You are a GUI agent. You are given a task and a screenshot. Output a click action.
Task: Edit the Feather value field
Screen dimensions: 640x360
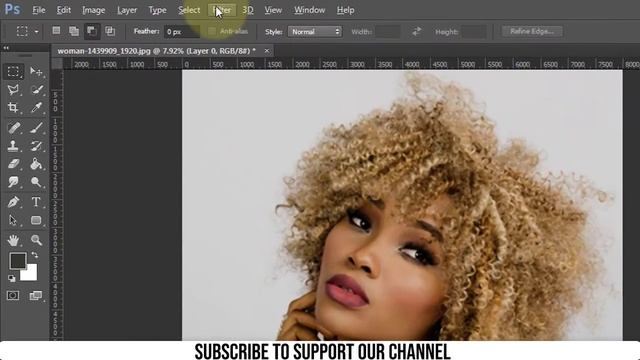pyautogui.click(x=182, y=31)
